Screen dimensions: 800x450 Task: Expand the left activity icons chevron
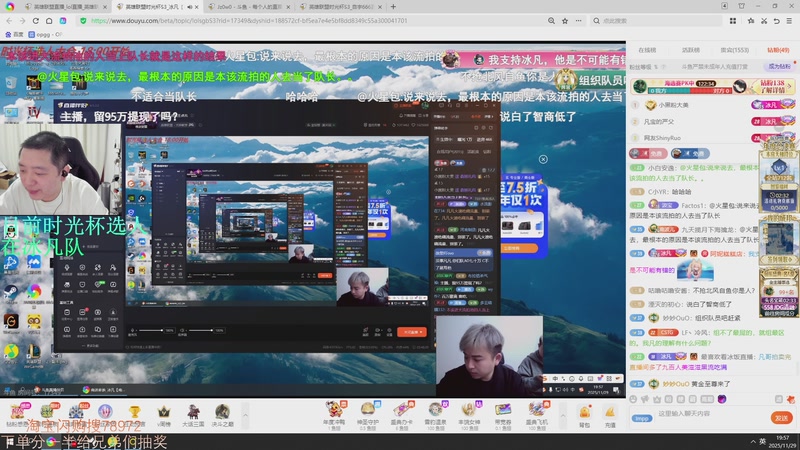[x=245, y=416]
